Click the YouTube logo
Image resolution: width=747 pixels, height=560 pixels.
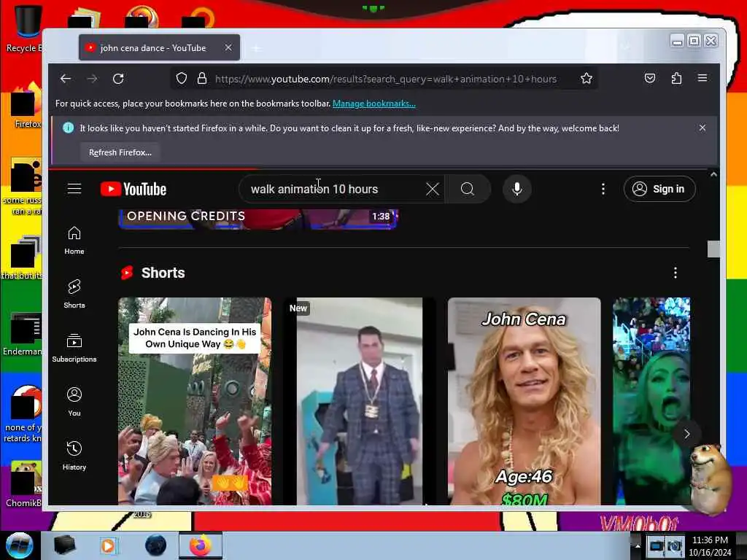pos(133,189)
